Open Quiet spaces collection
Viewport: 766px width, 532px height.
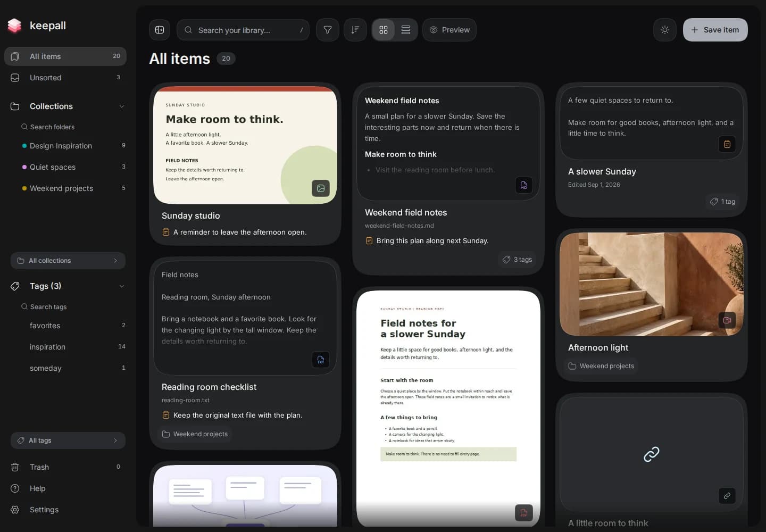pyautogui.click(x=73, y=167)
